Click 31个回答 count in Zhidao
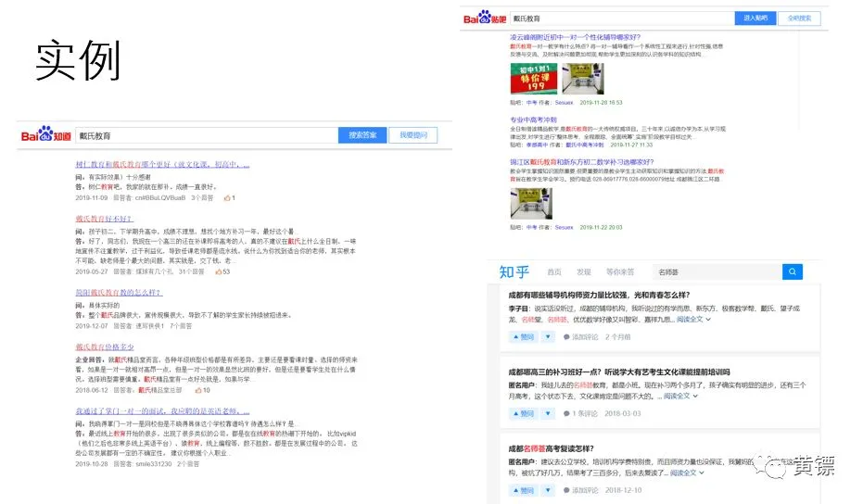The width and height of the screenshot is (863, 504). click(191, 271)
